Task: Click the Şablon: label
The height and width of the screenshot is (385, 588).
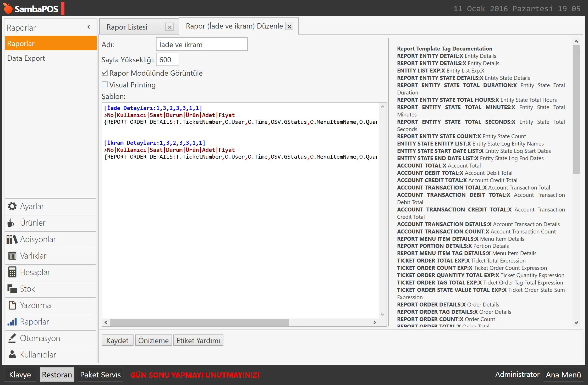Action: [113, 96]
